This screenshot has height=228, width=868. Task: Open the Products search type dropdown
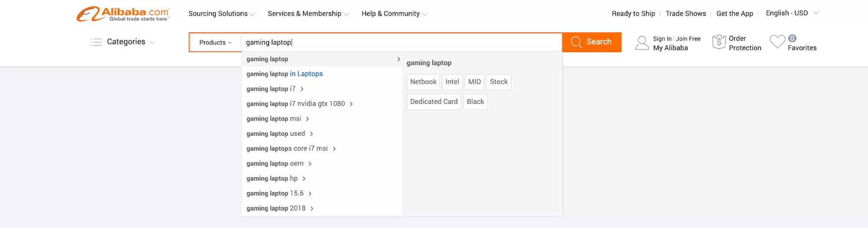[x=215, y=43]
